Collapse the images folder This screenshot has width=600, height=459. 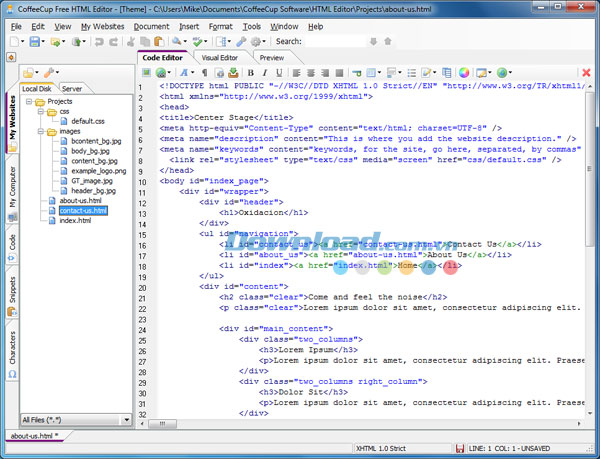[x=41, y=131]
